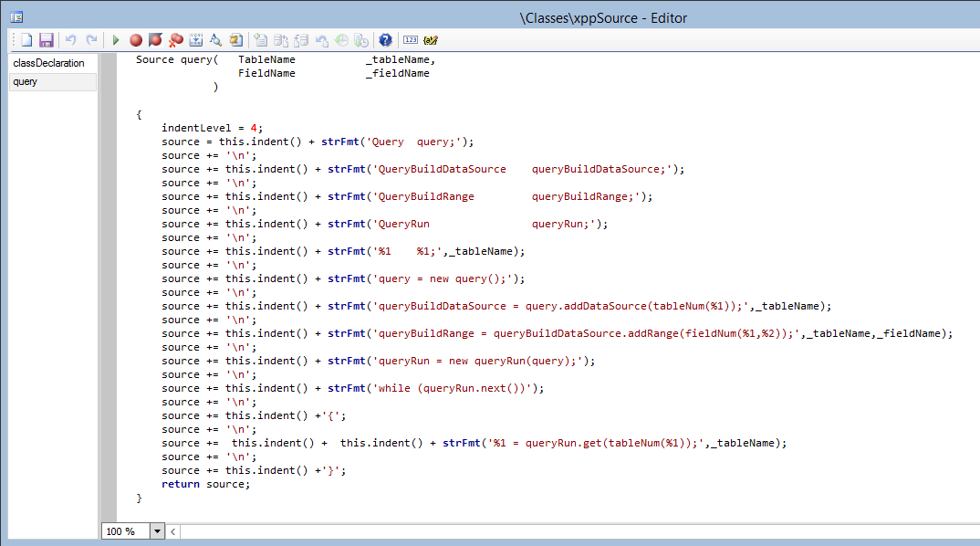Remove all breakpoints using the crossed red icon
The image size is (980, 546).
pyautogui.click(x=176, y=40)
